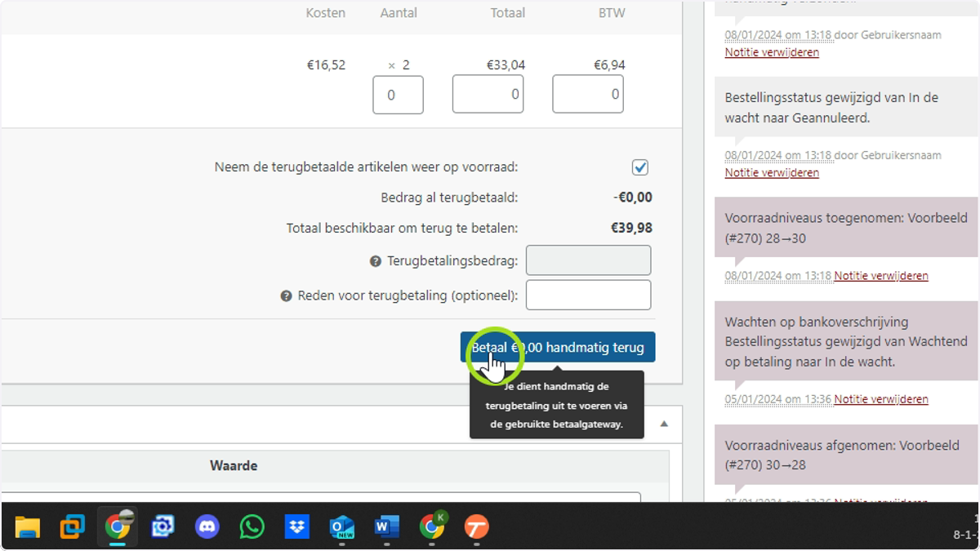This screenshot has height=551, width=980.
Task: Open the VirtualBox-style taskbar app icon
Action: point(73,527)
